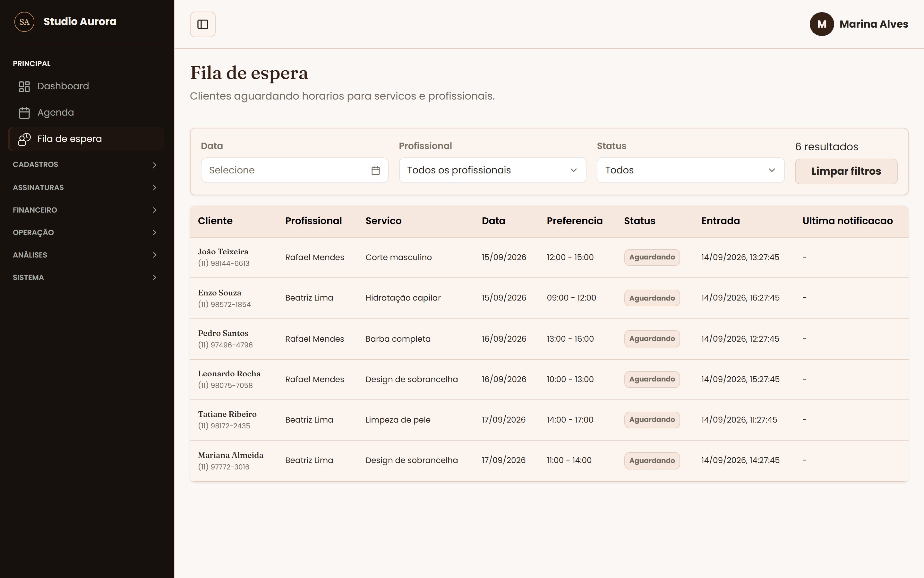
Task: Select client Pedro Santos
Action: click(223, 333)
